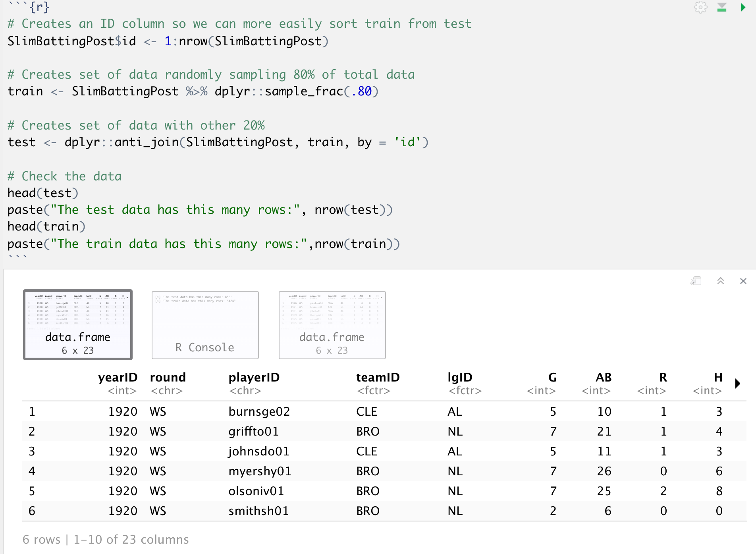
Task: Click the "6 rows | 1-10 of 23 columns" footer
Action: (x=106, y=539)
